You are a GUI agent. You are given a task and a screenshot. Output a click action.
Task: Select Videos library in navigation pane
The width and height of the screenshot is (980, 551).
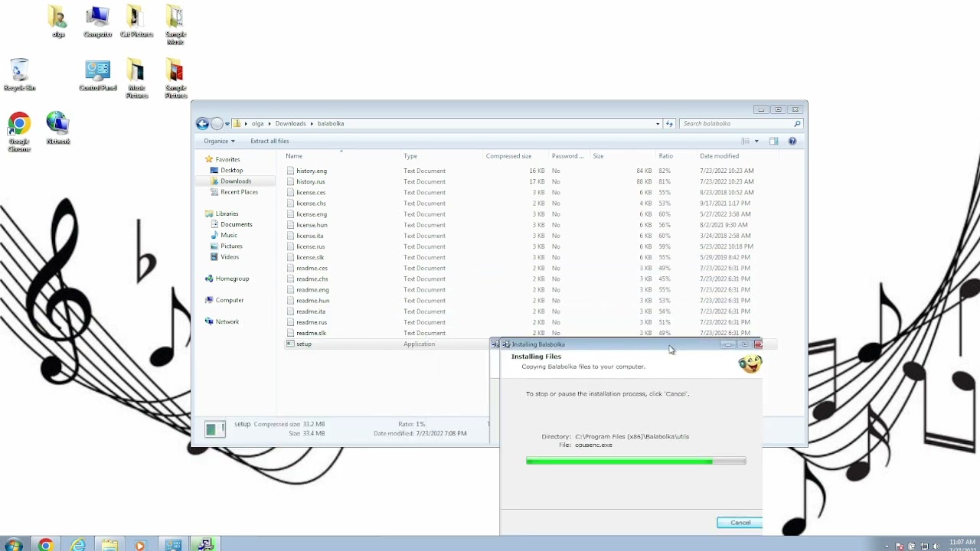tap(230, 257)
